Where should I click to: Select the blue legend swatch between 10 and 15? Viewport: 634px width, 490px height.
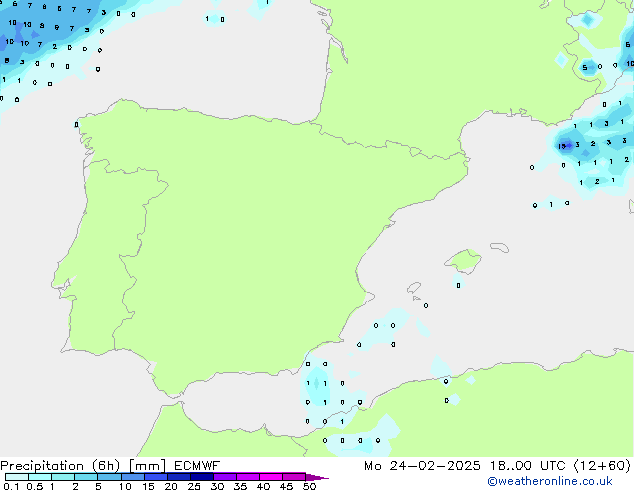tap(133, 477)
